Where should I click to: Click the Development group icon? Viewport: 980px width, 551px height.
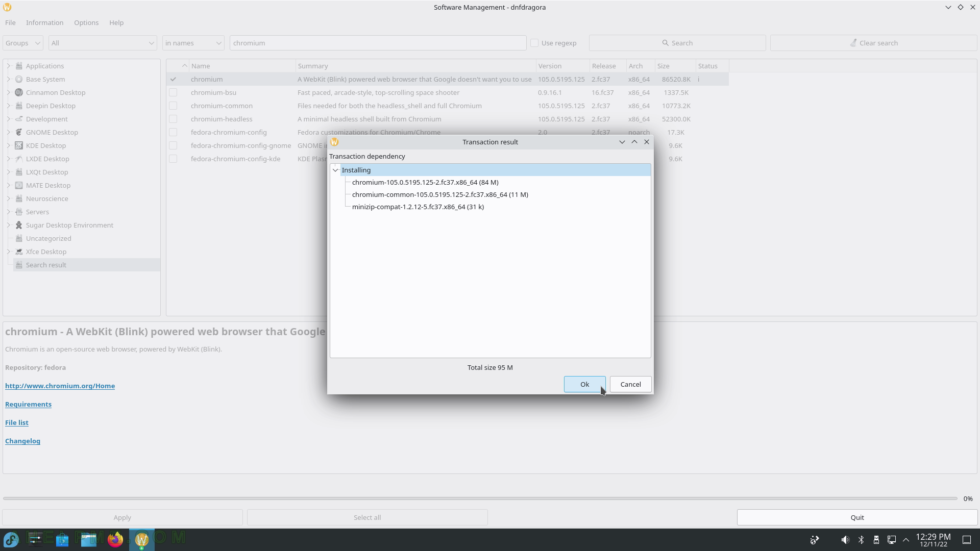19,119
